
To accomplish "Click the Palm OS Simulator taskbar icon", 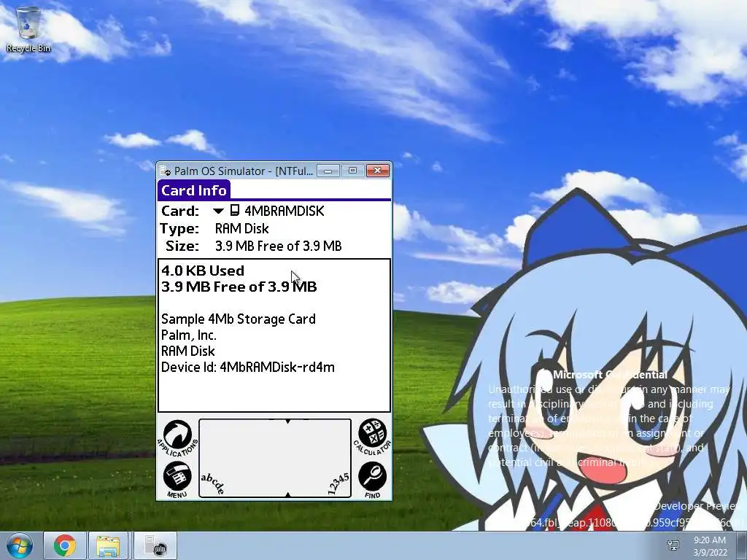I will pos(155,545).
